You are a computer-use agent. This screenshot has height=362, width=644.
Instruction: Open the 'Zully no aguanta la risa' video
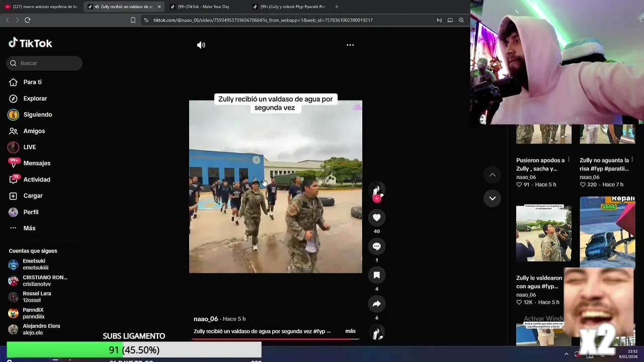click(x=607, y=134)
